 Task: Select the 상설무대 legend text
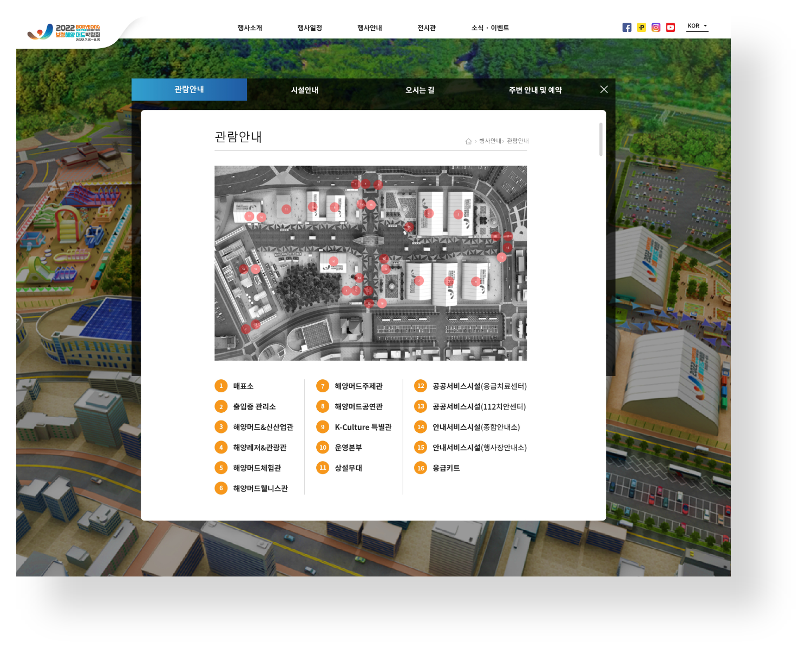(348, 468)
